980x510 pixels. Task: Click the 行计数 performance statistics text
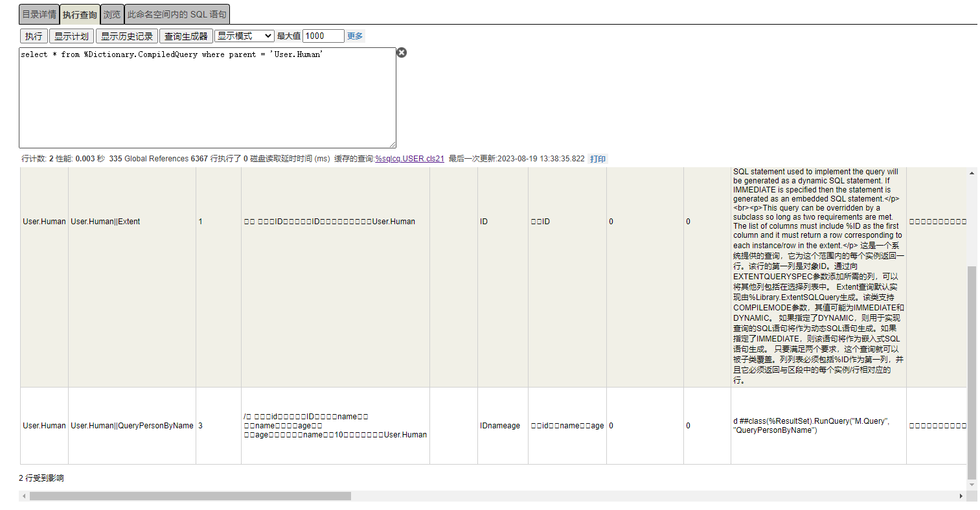tap(176, 159)
